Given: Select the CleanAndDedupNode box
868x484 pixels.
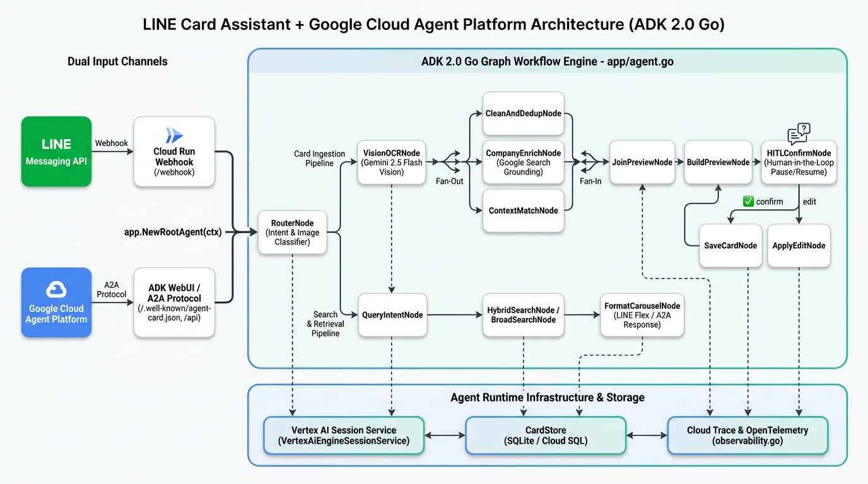Looking at the screenshot, I should click(524, 113).
